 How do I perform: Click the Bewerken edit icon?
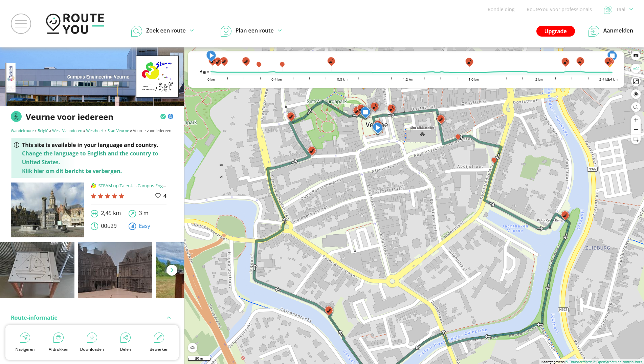tap(159, 338)
